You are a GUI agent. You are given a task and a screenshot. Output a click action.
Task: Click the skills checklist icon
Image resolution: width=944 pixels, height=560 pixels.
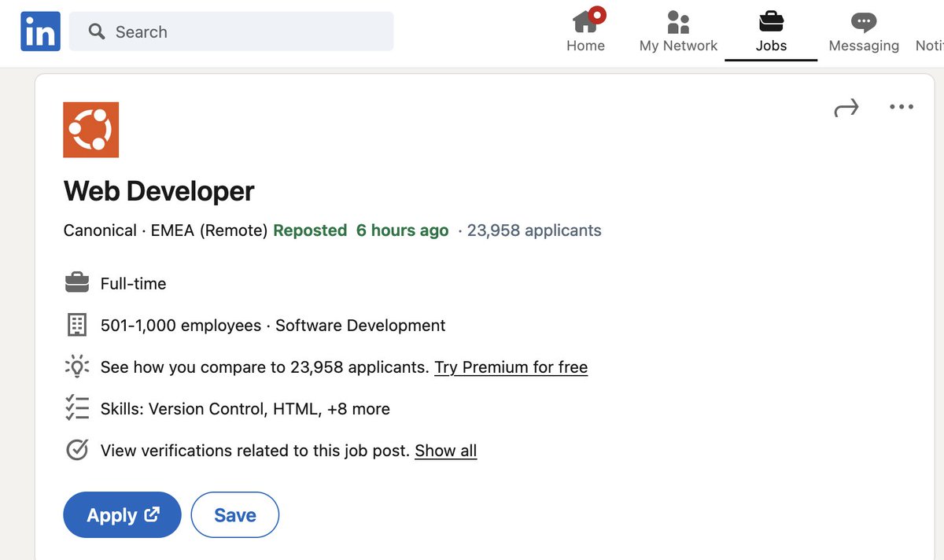(x=76, y=408)
